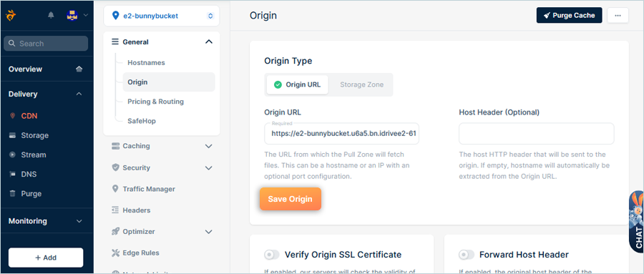Open Storage in the sidebar
This screenshot has height=274, width=644.
[34, 135]
